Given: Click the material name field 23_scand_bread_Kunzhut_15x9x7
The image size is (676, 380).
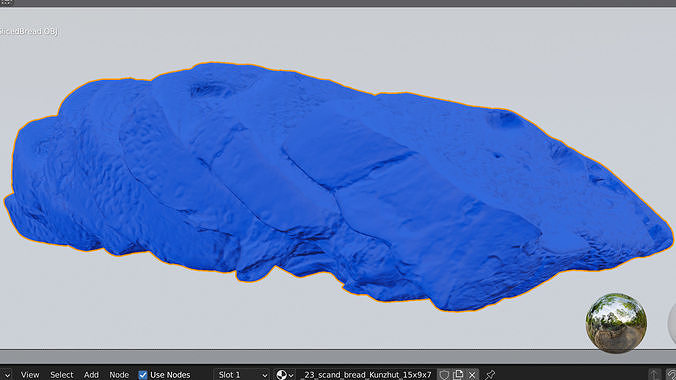Looking at the screenshot, I should [367, 374].
